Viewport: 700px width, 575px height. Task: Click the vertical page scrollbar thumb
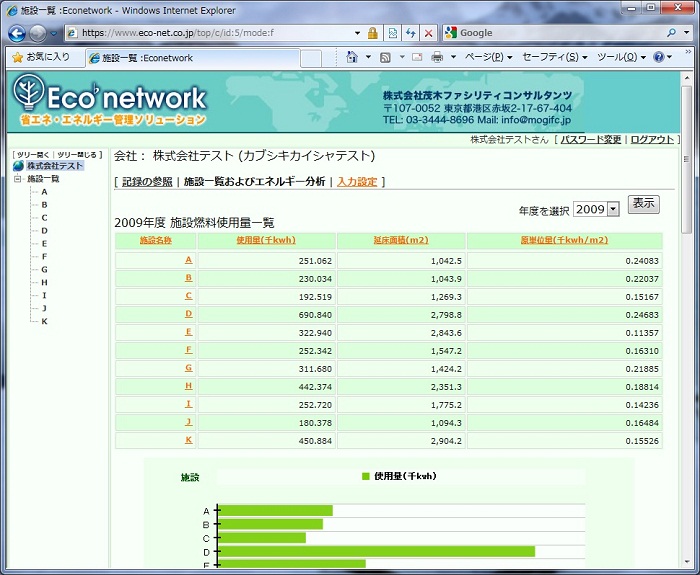click(686, 158)
